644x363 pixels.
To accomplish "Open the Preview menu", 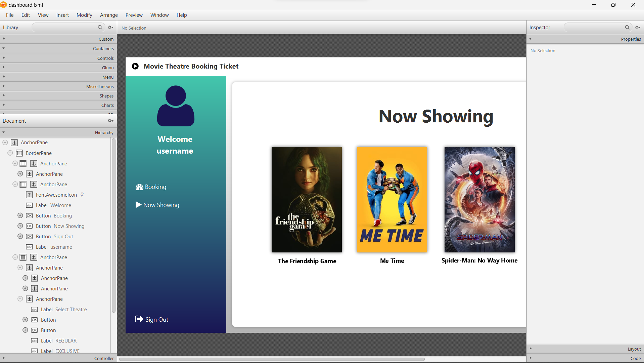I will tap(134, 15).
